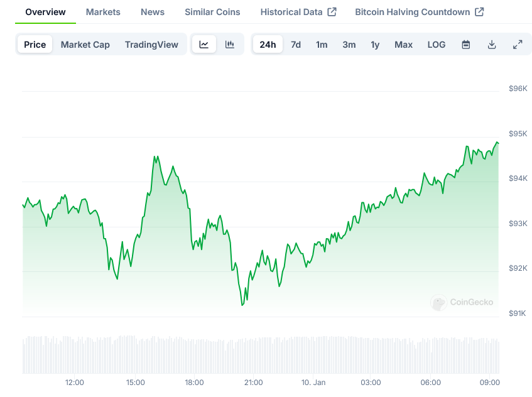
Task: Switch to line chart view icon
Action: coord(204,45)
